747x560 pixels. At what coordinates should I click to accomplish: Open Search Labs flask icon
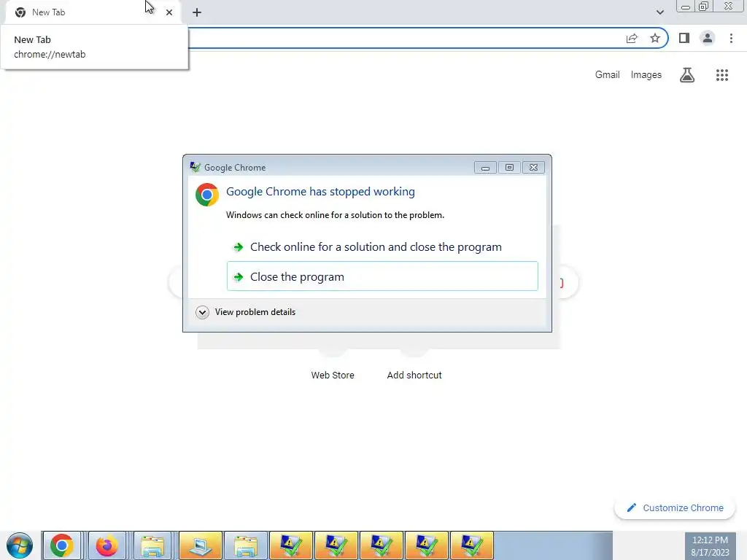687,75
